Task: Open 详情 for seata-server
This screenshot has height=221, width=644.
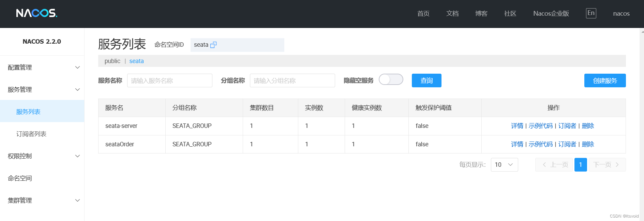Action: click(x=517, y=126)
